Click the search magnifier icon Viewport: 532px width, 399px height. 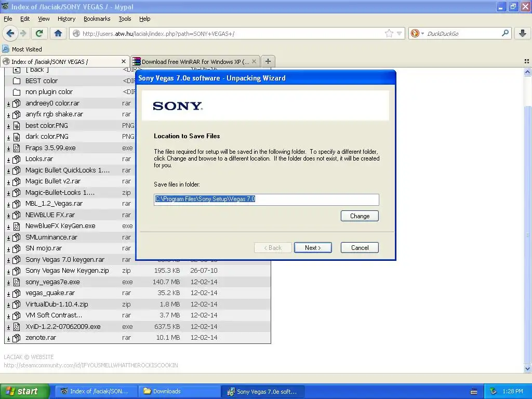tap(505, 33)
